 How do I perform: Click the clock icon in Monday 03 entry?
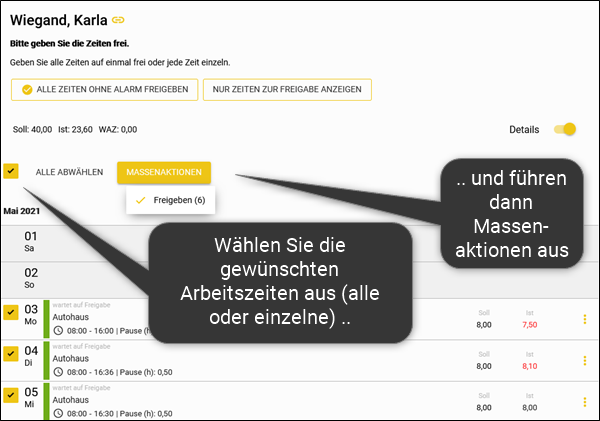(58, 330)
